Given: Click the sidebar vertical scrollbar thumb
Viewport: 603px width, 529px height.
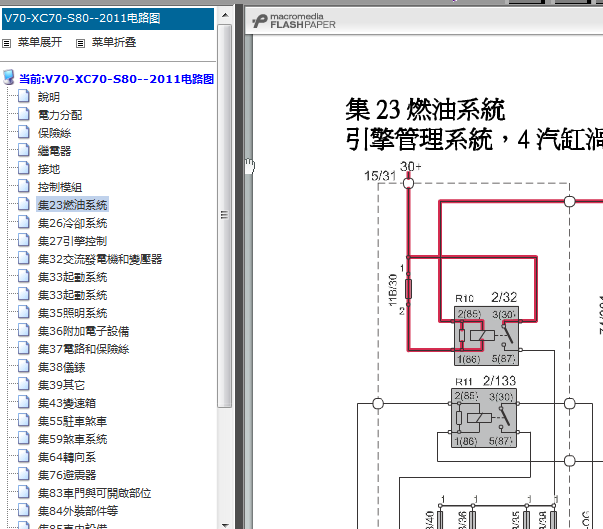Looking at the screenshot, I should pos(225,215).
